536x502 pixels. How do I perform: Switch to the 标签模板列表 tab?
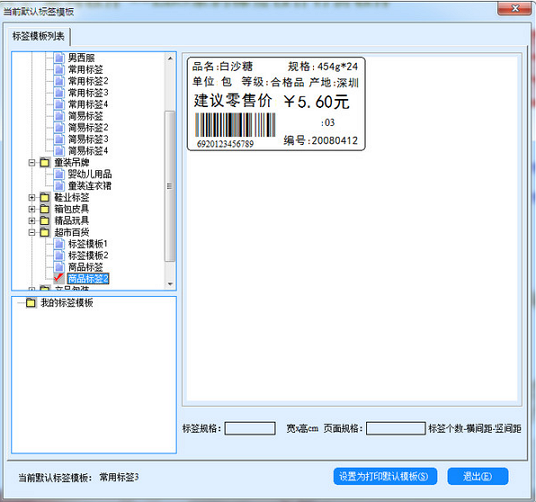[39, 36]
